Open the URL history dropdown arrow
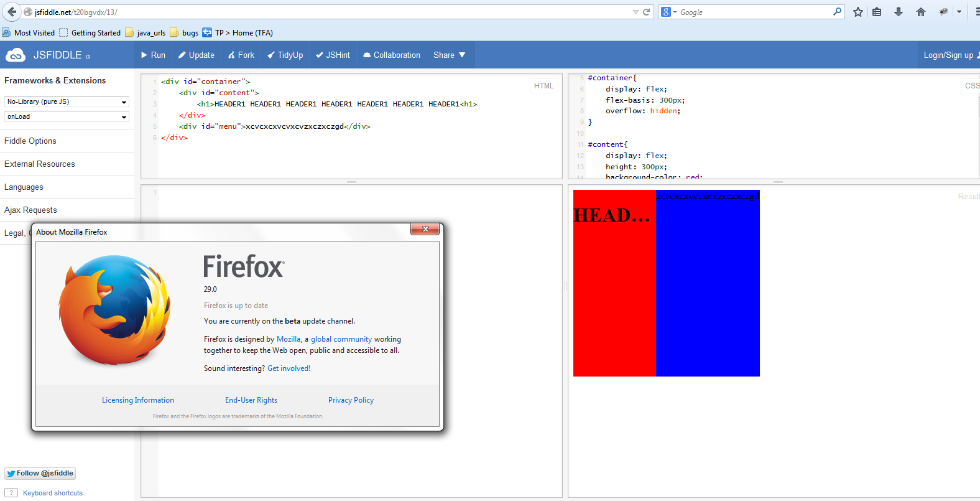 [636, 12]
